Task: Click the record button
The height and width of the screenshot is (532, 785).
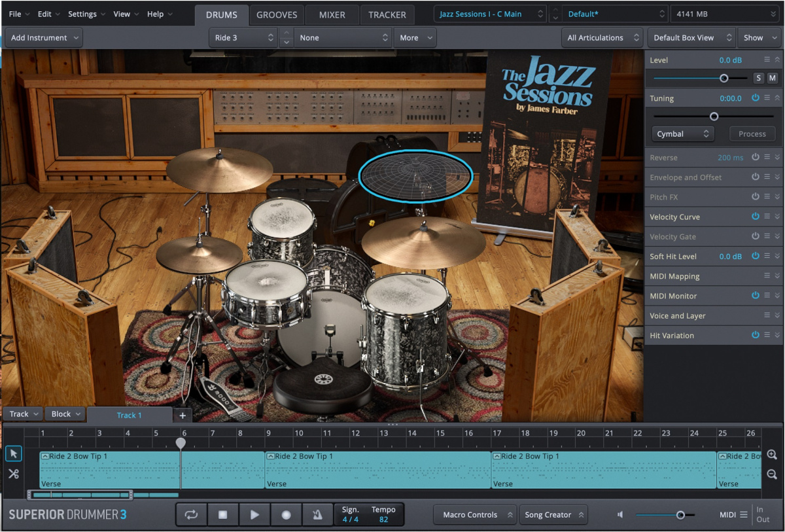Action: coord(286,514)
